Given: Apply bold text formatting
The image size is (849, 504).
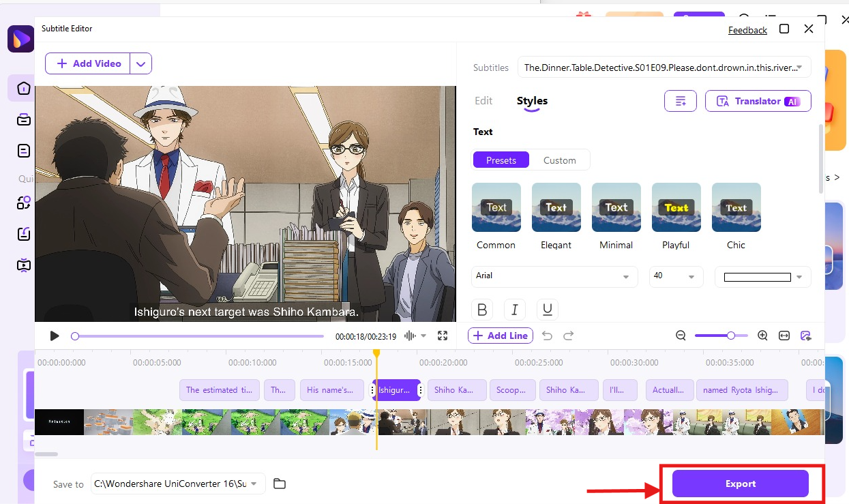Looking at the screenshot, I should click(x=482, y=310).
